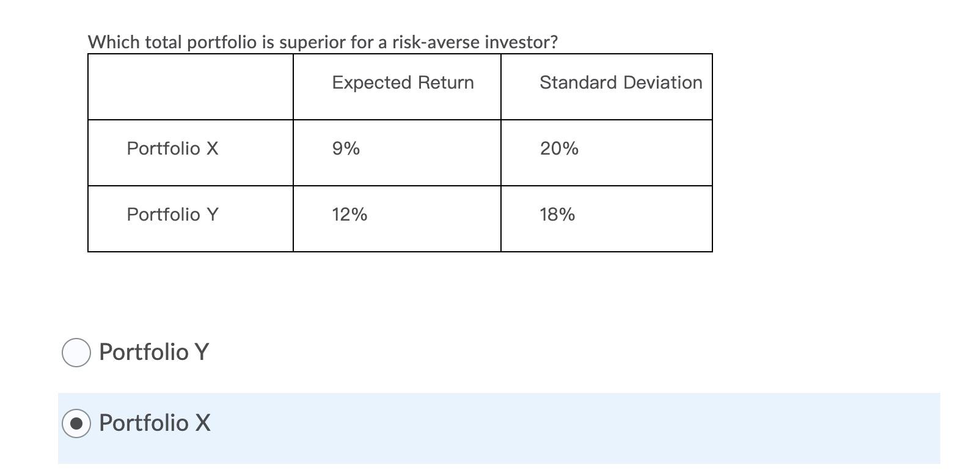Click the Portfolio Y answer label
Screen dimensions: 980x473
[154, 351]
